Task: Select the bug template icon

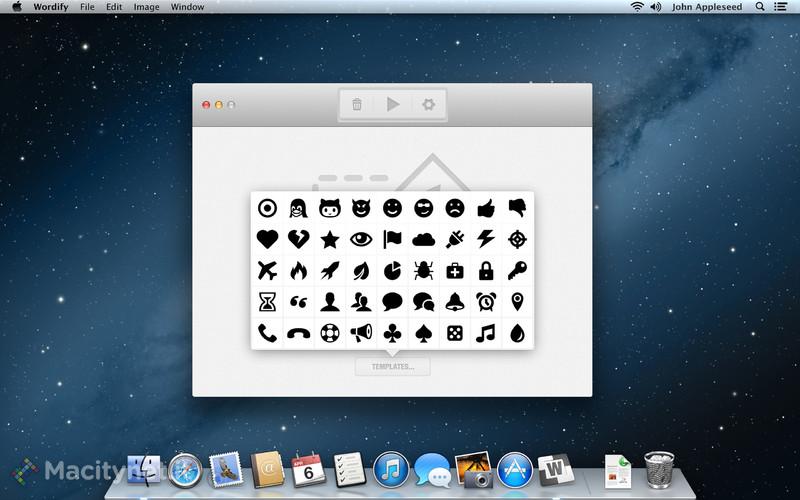Action: point(422,270)
